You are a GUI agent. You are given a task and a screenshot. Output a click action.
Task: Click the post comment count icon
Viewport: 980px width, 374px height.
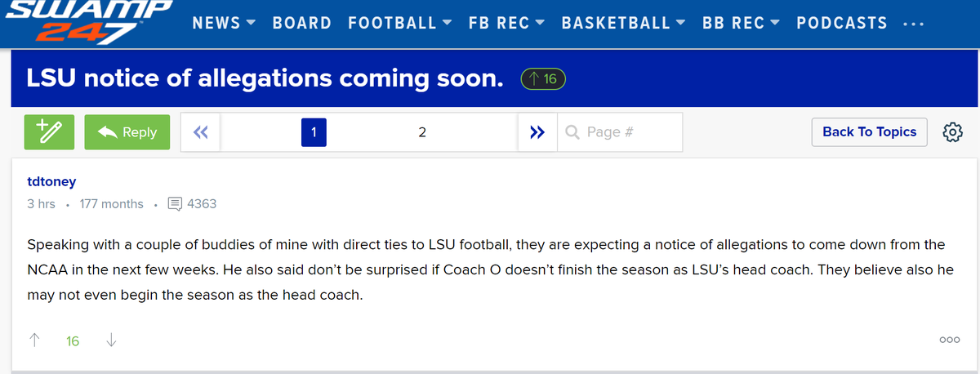click(175, 203)
